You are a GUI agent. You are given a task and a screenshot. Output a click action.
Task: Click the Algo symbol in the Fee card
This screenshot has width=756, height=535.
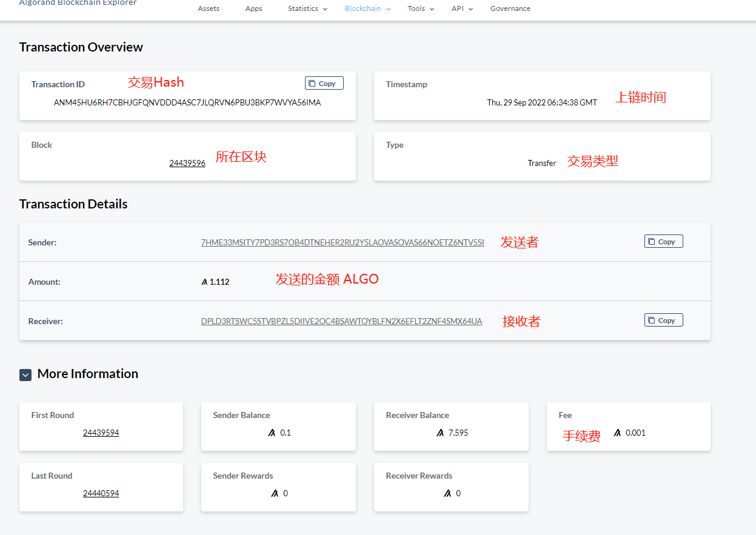(617, 433)
